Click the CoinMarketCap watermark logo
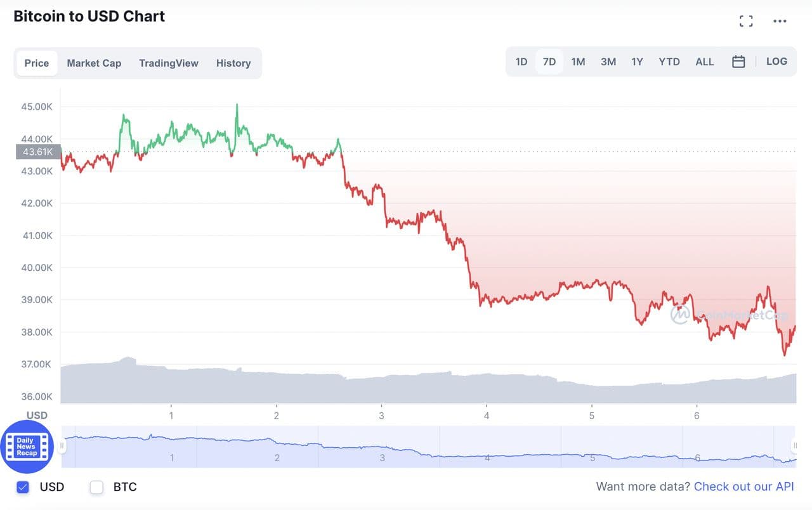812x510 pixels. coord(680,315)
